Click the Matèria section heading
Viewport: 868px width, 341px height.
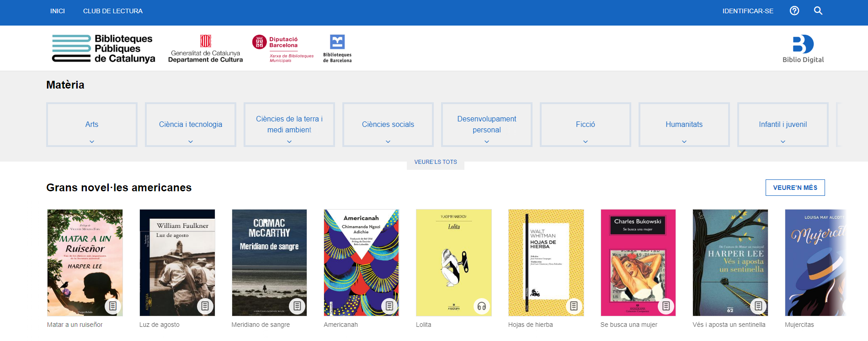click(65, 85)
